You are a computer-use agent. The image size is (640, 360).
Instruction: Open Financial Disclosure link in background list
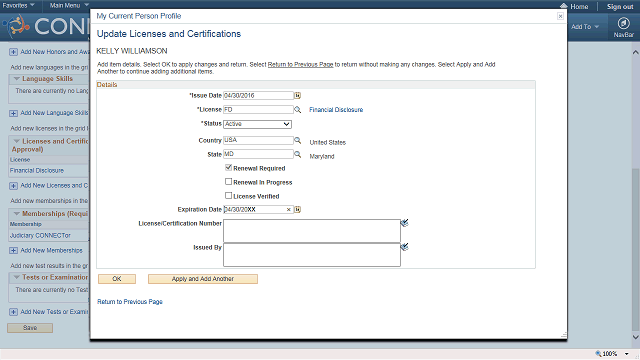tap(37, 171)
